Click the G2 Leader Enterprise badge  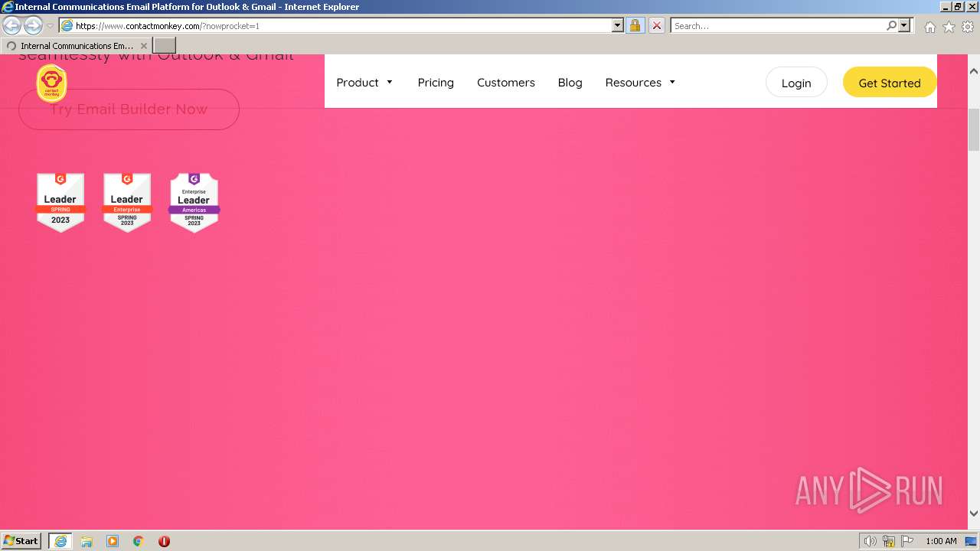coord(127,202)
